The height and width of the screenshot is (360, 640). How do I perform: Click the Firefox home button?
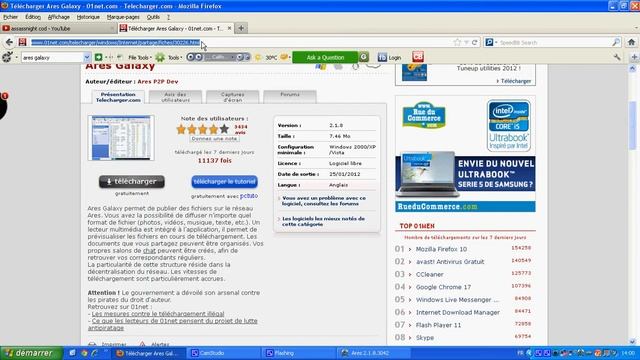click(x=631, y=42)
